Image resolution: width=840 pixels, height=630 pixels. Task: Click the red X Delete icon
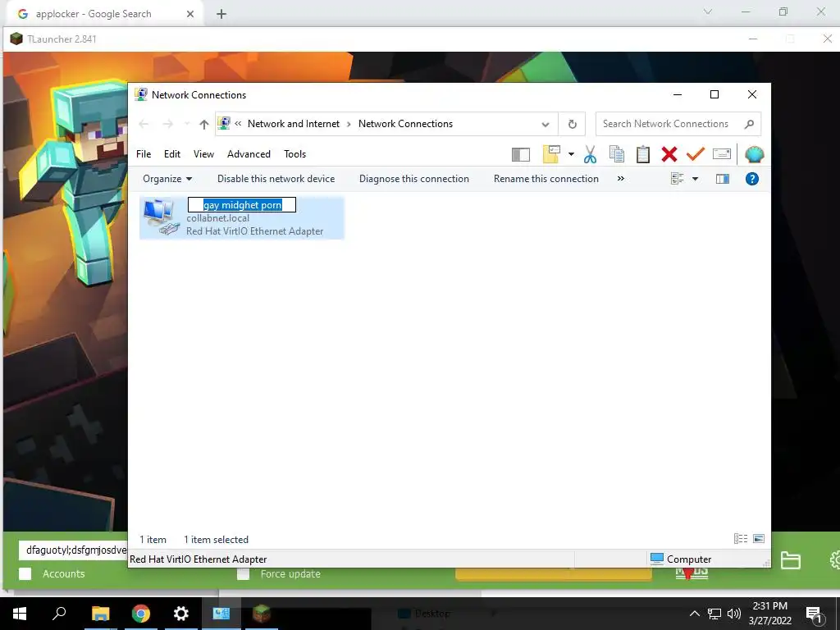pyautogui.click(x=669, y=154)
